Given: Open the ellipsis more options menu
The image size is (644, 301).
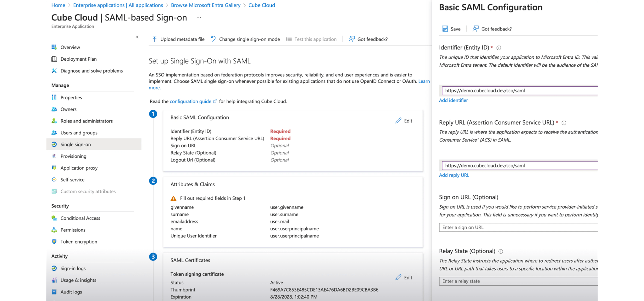Looking at the screenshot, I should point(199,18).
